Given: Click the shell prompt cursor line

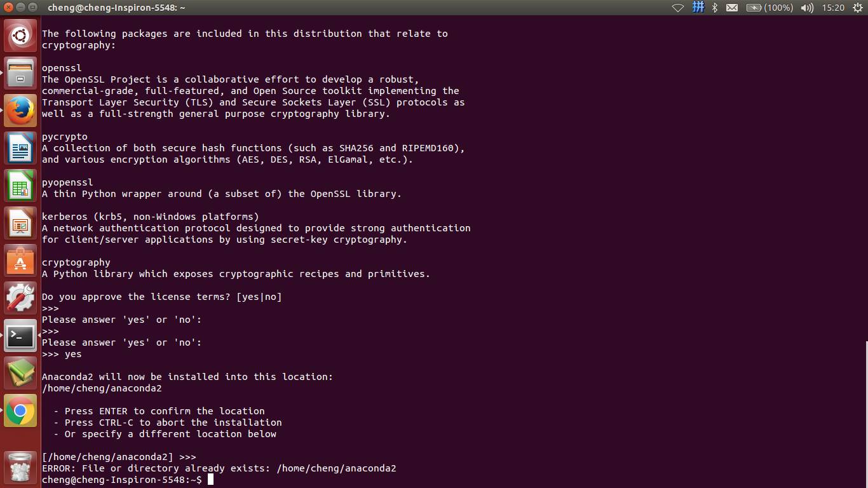Looking at the screenshot, I should click(x=128, y=480).
